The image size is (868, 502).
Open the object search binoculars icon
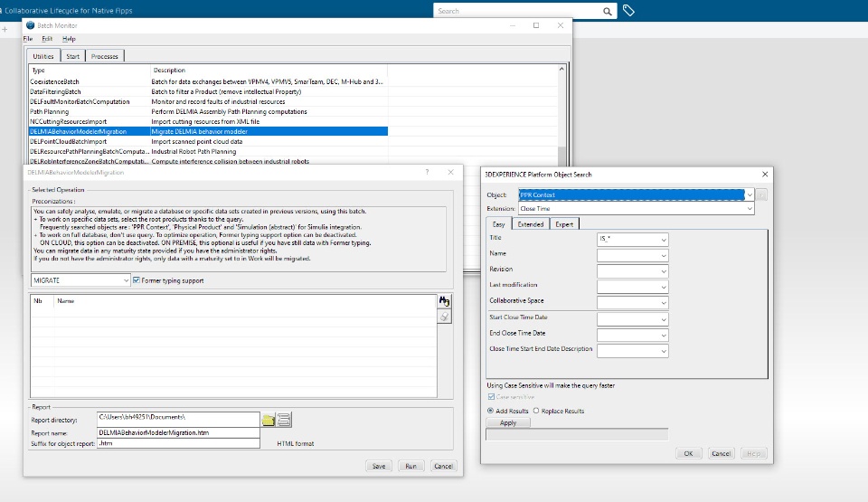[444, 301]
